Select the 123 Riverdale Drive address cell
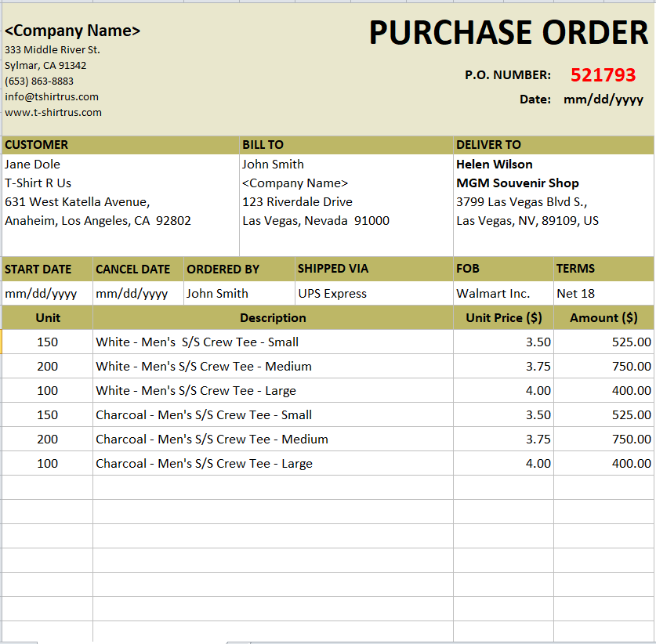656x644 pixels. point(297,202)
